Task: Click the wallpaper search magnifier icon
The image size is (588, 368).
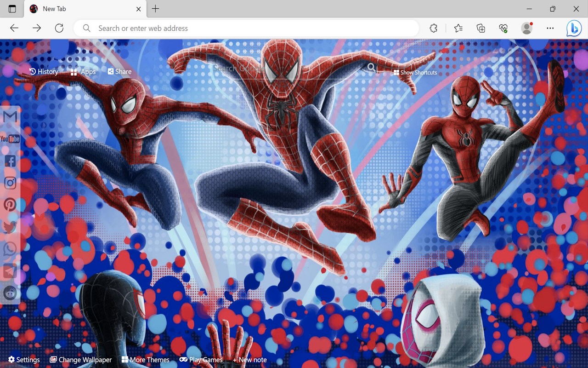Action: pyautogui.click(x=371, y=69)
